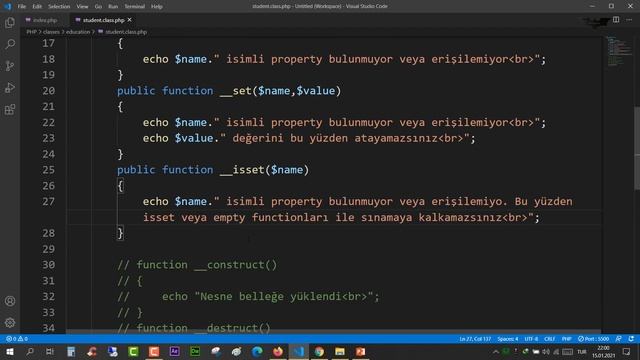
Task: Click the __isset function name on line 25
Action: pos(242,170)
